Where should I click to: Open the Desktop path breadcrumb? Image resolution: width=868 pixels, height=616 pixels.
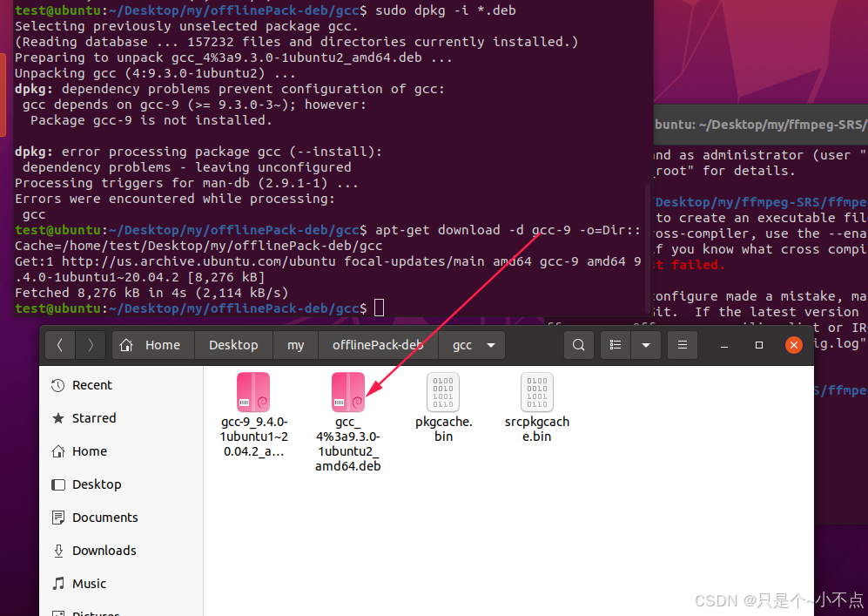point(233,345)
